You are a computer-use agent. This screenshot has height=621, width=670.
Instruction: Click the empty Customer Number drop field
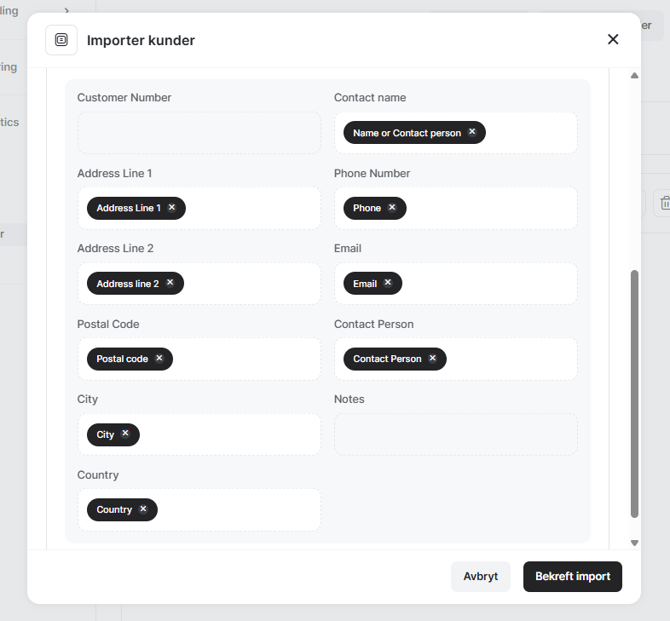[x=199, y=133]
